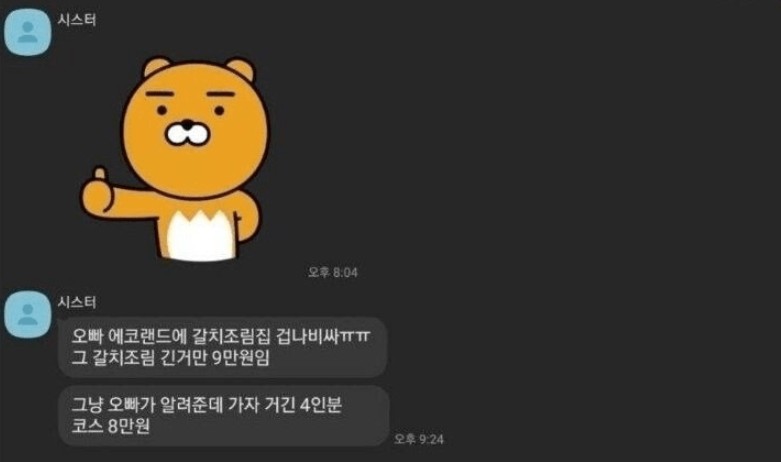The height and width of the screenshot is (462, 781).
Task: Tap sender name 시스터 above the text bubbles
Action: [x=77, y=302]
